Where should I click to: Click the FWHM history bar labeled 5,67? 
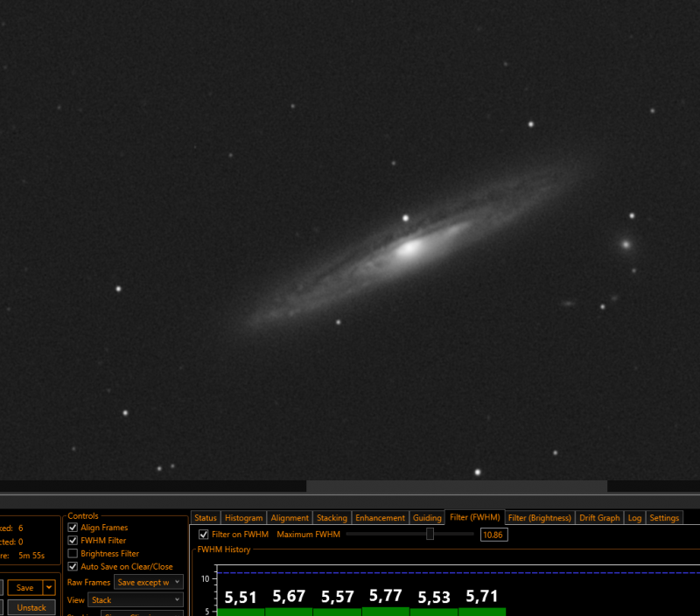[289, 612]
